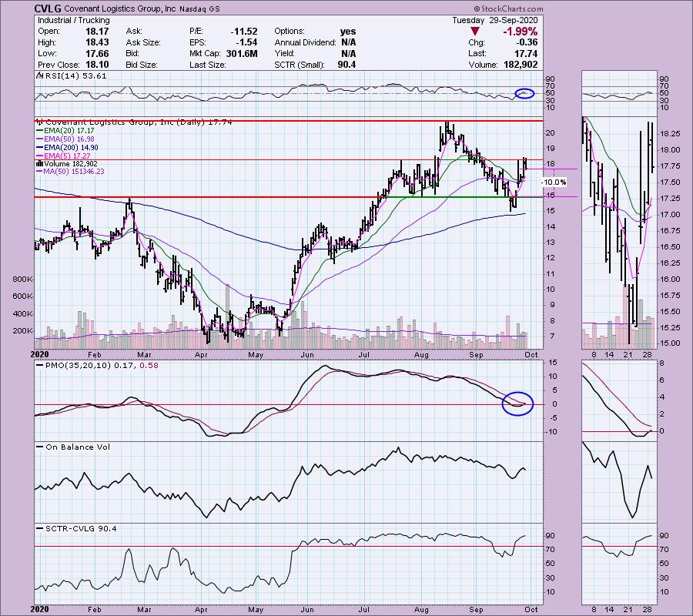
Task: Click the red down-triangle change indicator
Action: (474, 32)
